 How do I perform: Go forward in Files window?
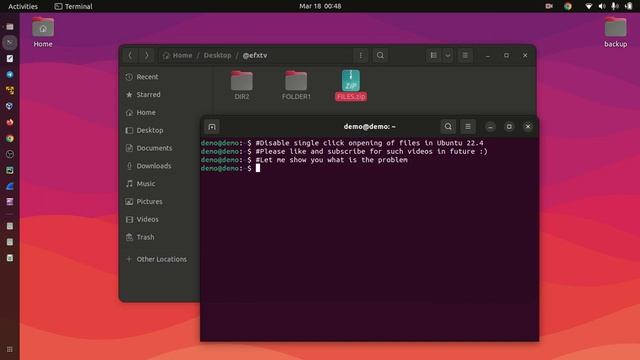tap(146, 55)
